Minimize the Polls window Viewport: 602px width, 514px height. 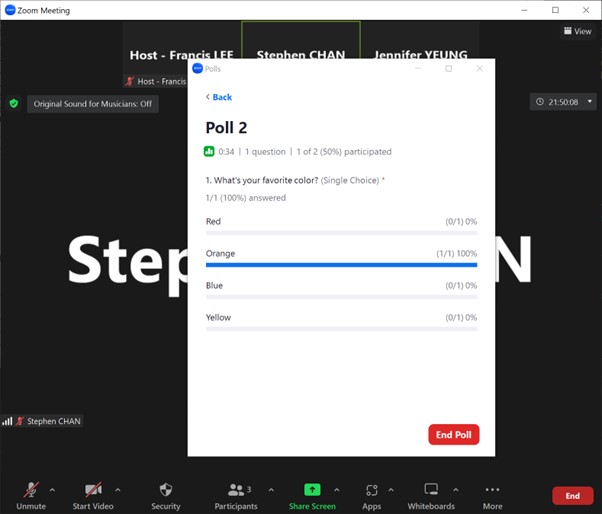coord(418,68)
